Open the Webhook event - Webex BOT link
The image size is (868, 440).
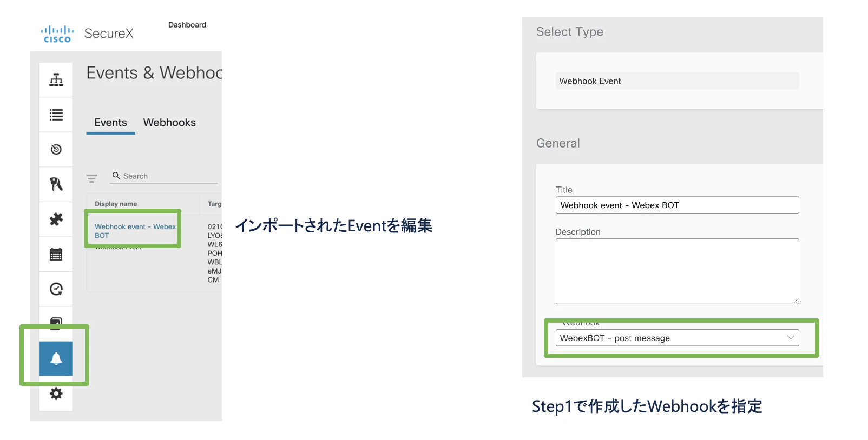click(x=135, y=231)
